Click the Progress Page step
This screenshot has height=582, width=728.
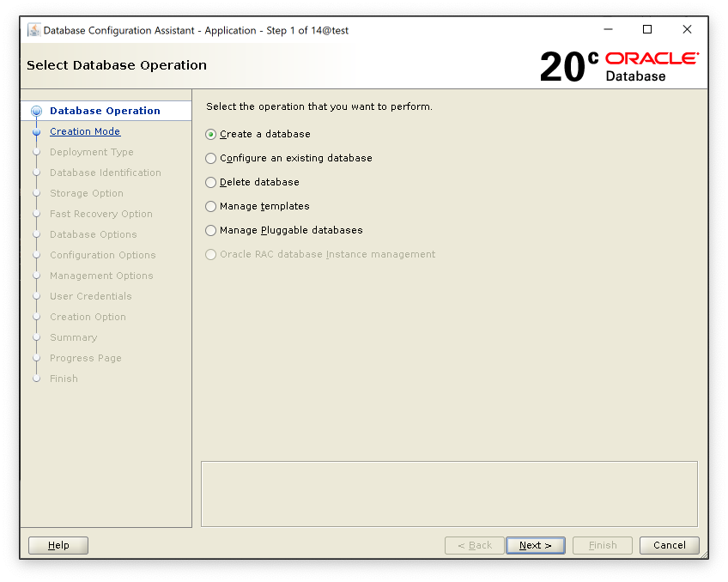[86, 358]
